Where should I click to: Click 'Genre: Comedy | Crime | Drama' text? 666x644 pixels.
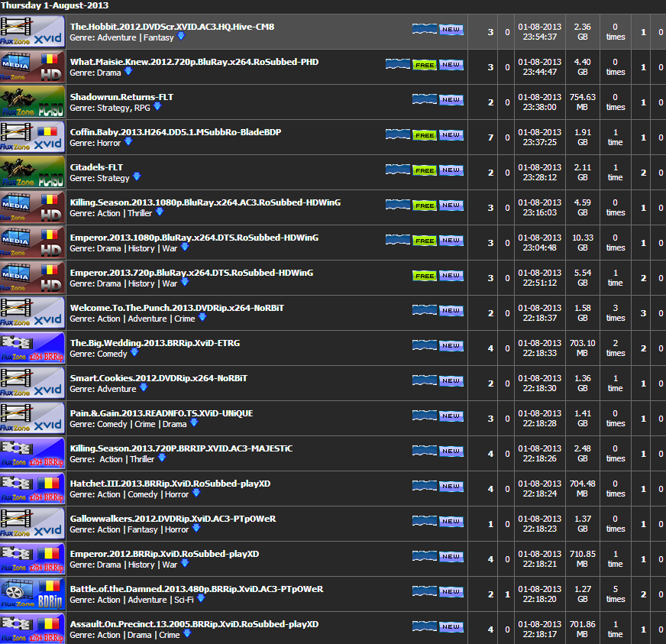128,424
